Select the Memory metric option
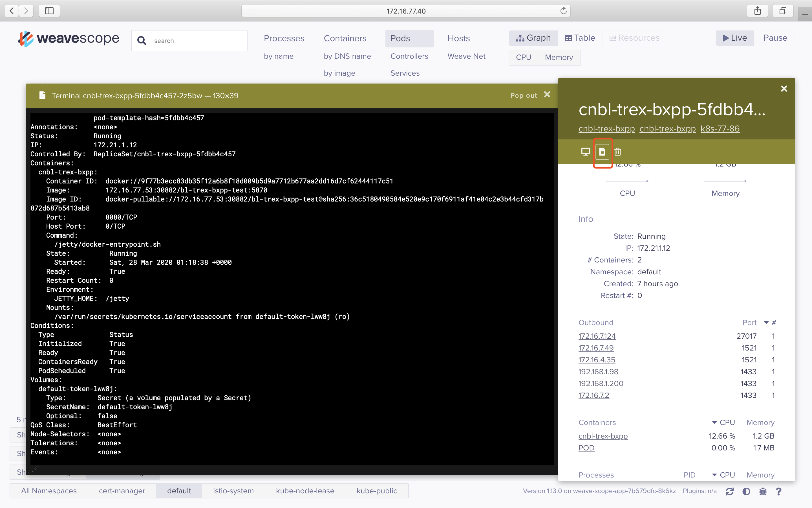Viewport: 812px width, 508px height. [559, 58]
